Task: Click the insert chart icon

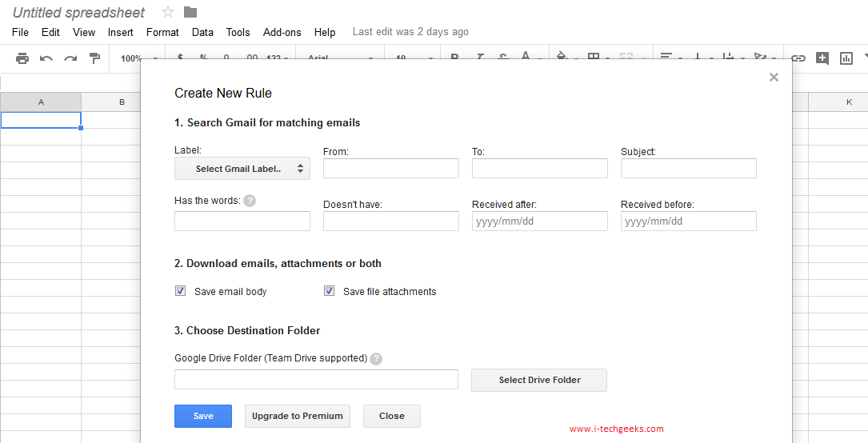Action: coord(846,58)
